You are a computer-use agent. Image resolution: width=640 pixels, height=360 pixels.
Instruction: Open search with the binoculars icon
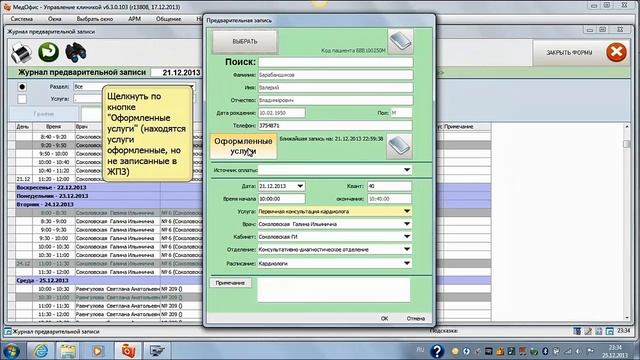(x=76, y=53)
